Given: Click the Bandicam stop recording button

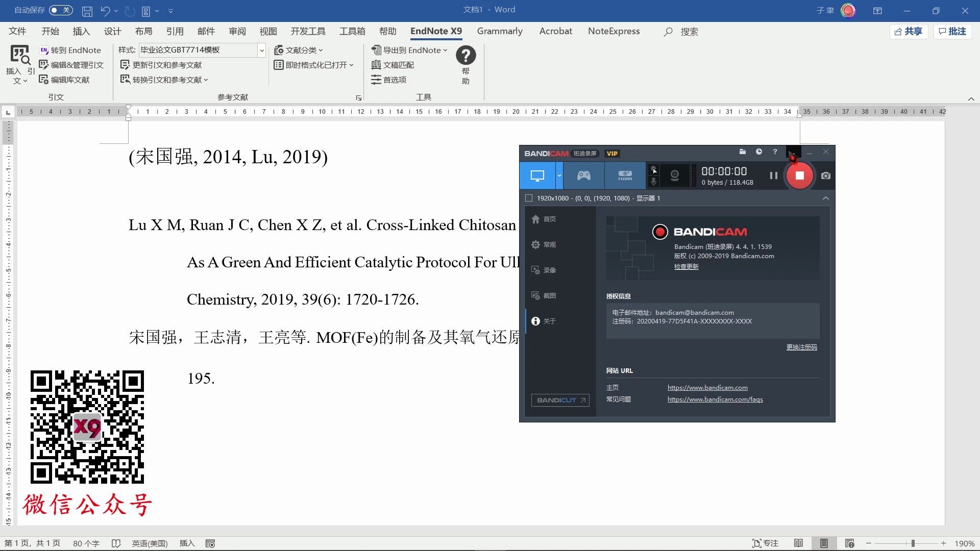Looking at the screenshot, I should [800, 175].
